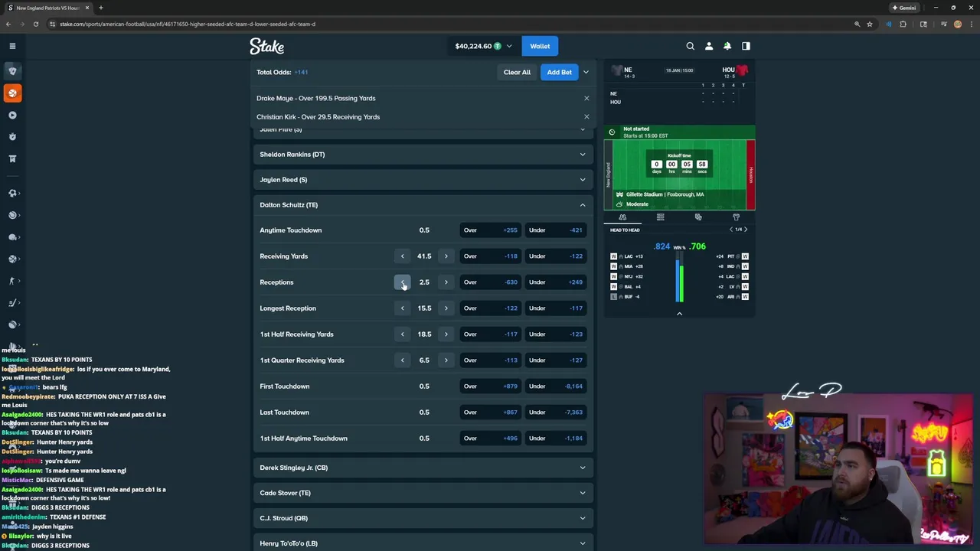The height and width of the screenshot is (551, 980).
Task: Open the dropdown next to Add Bet
Action: click(586, 72)
